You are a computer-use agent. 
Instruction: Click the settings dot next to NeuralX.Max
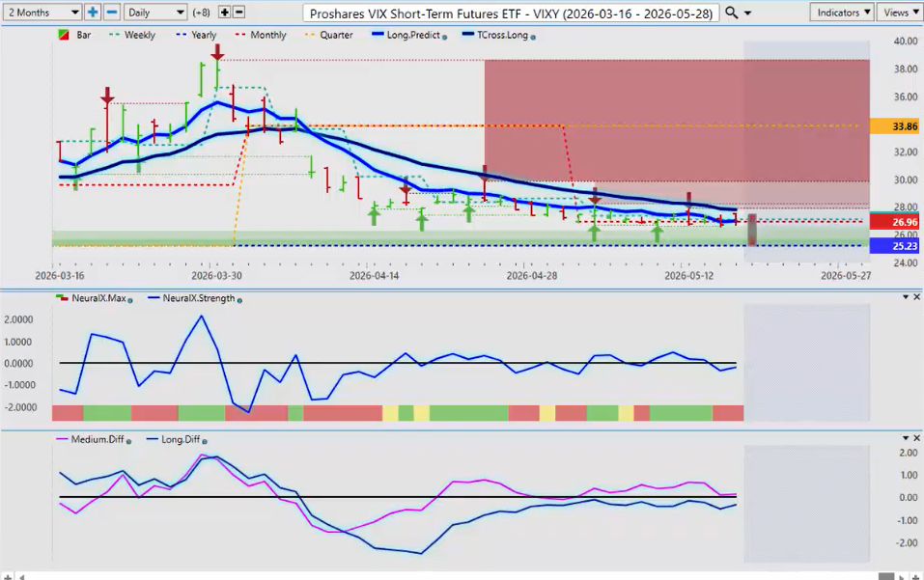coord(130,300)
